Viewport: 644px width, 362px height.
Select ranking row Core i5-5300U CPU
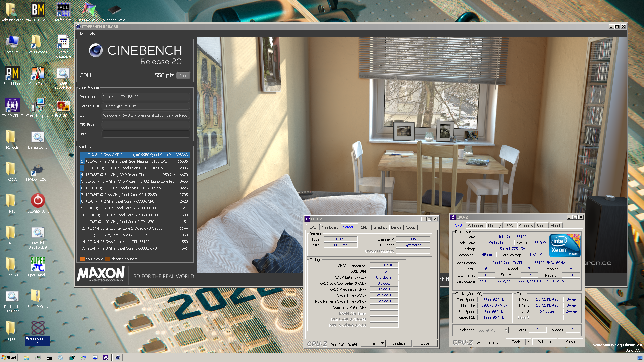135,248
